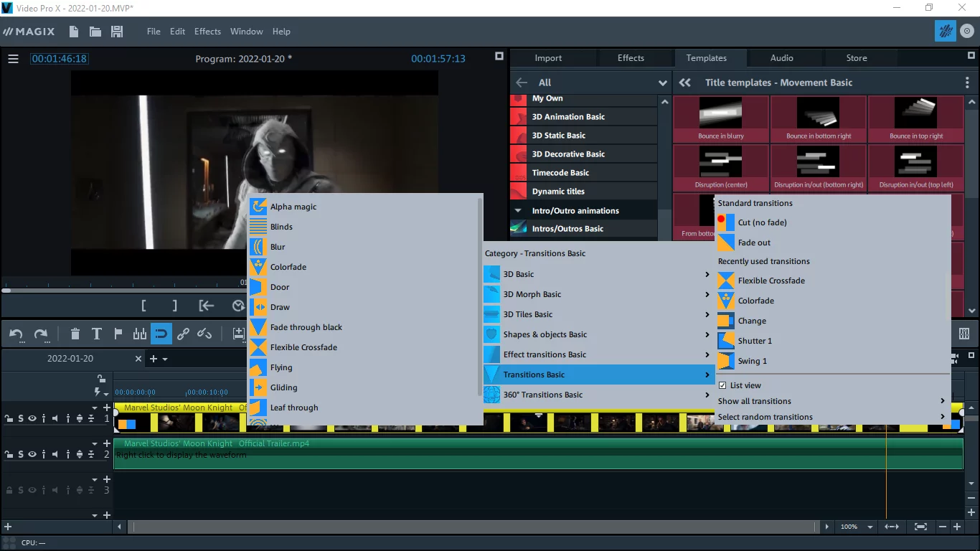Viewport: 980px width, 551px height.
Task: Select the Timecode Basic category
Action: pyautogui.click(x=584, y=173)
